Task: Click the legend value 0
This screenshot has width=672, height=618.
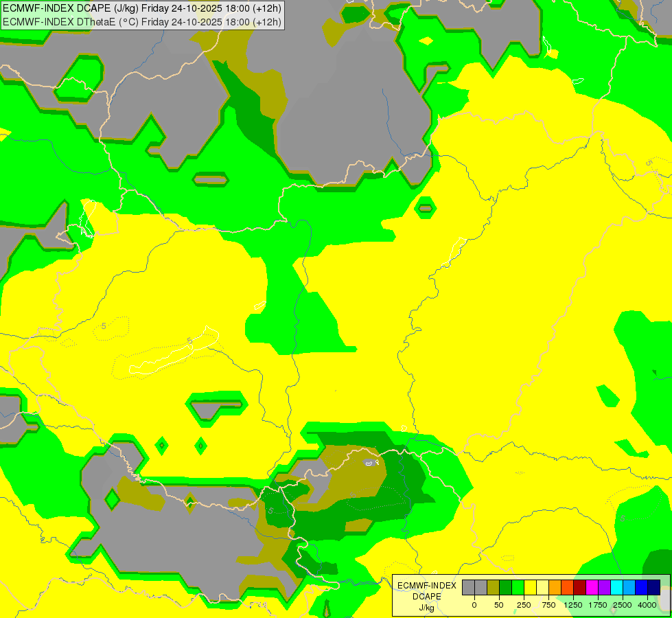Action: click(x=474, y=605)
